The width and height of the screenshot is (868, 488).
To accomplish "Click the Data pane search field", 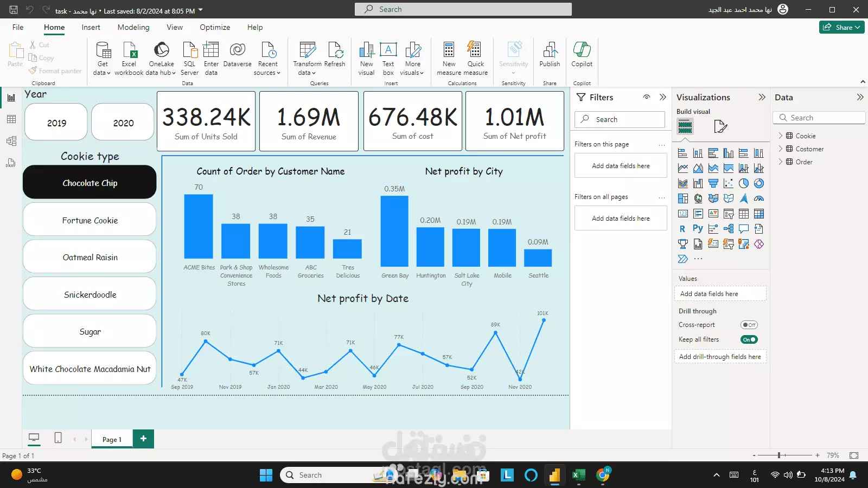I will coord(819,118).
